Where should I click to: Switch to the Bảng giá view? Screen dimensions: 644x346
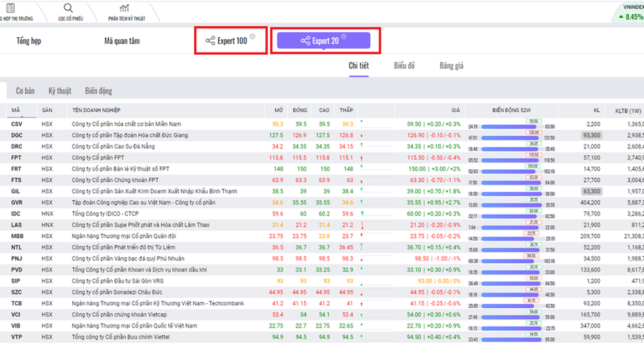pos(451,66)
